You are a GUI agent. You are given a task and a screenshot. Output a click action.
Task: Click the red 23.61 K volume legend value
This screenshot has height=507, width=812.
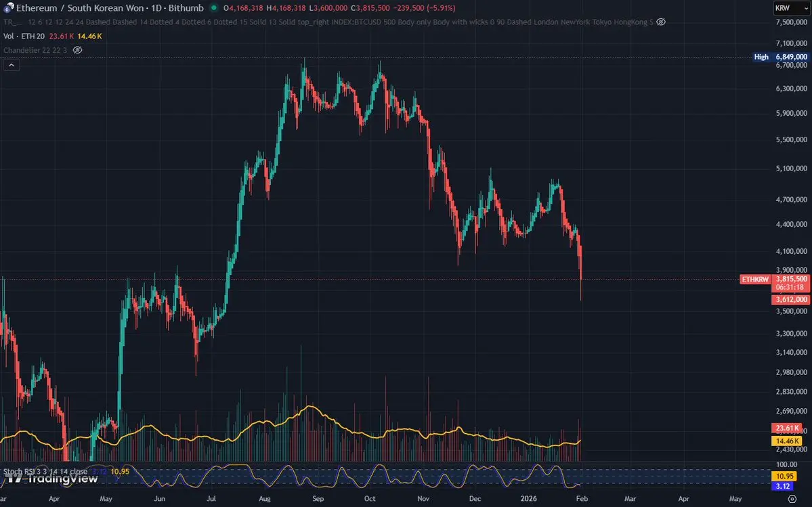pyautogui.click(x=62, y=37)
